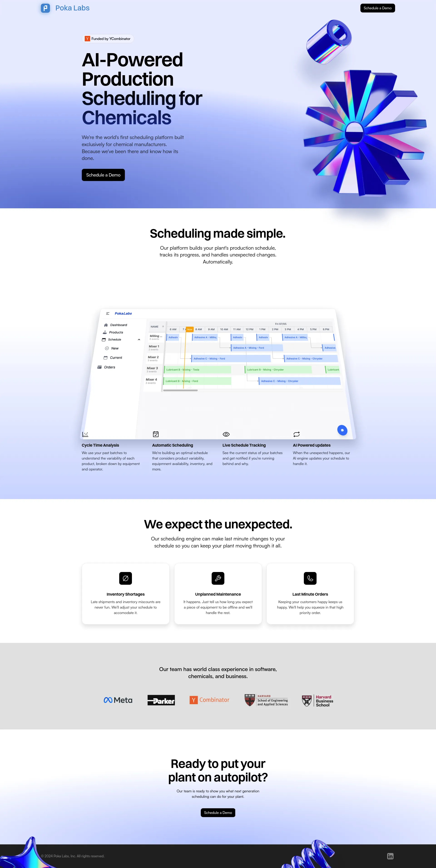Toggle unplanned maintenance feature card
Image resolution: width=436 pixels, height=868 pixels.
click(x=218, y=593)
